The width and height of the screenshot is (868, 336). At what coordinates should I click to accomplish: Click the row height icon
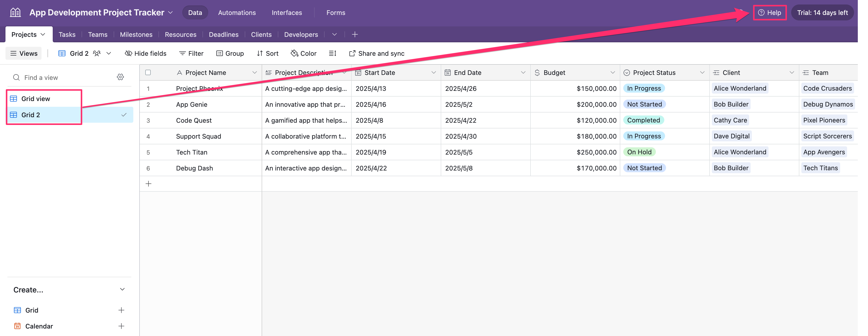332,53
